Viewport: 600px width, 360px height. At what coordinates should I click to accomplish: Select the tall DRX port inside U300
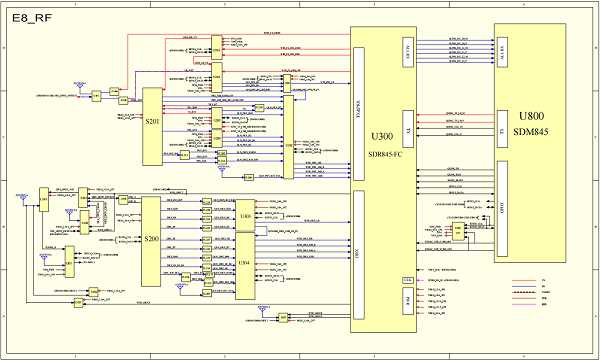(359, 255)
